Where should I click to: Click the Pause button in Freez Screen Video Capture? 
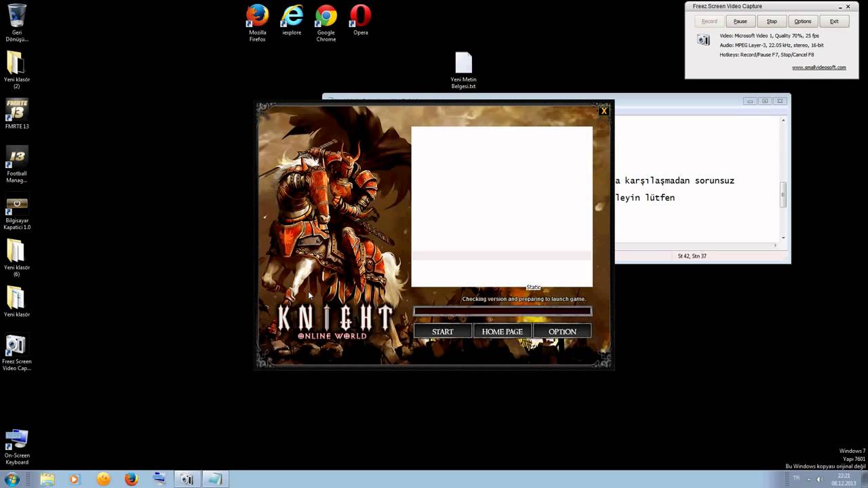click(741, 21)
